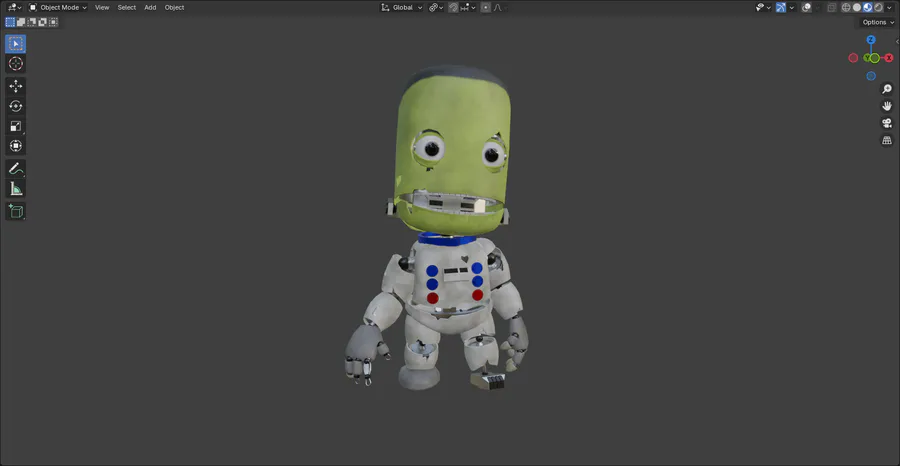Open Global transform orientation dropdown
The width and height of the screenshot is (900, 466).
point(402,7)
